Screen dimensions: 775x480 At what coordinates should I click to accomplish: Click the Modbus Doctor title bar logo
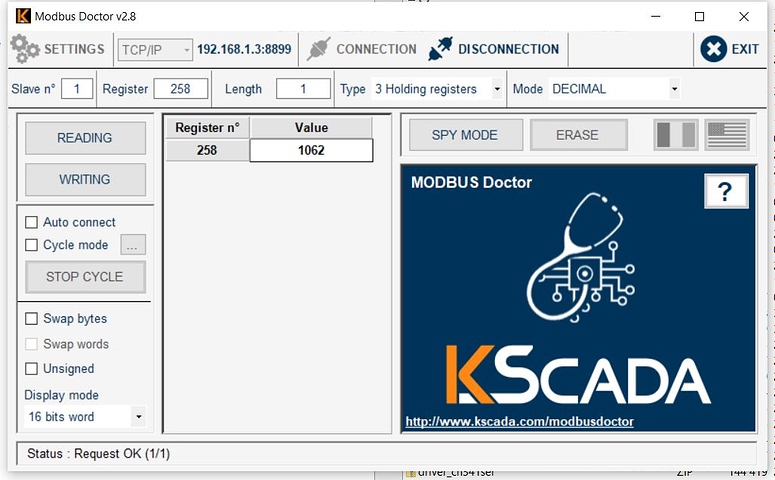pos(23,16)
